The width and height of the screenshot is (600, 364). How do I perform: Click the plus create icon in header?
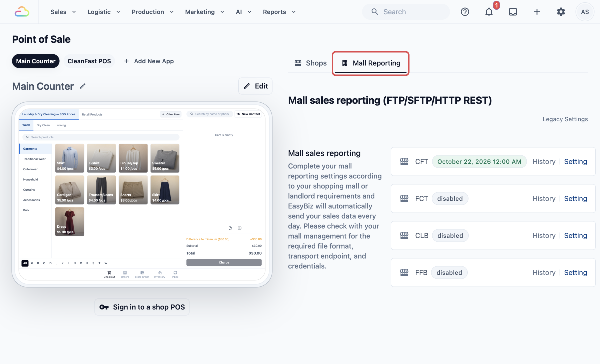pyautogui.click(x=537, y=12)
